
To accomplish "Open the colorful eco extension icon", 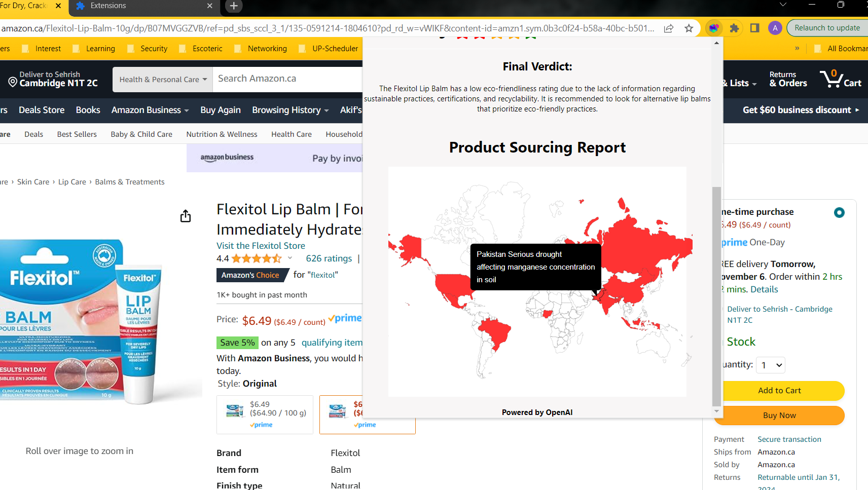I will click(714, 28).
